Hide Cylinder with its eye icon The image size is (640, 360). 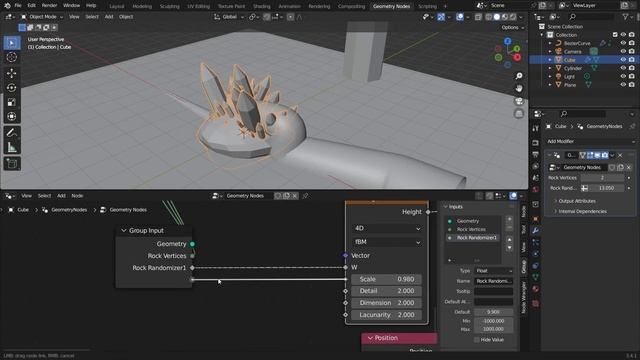tap(623, 68)
